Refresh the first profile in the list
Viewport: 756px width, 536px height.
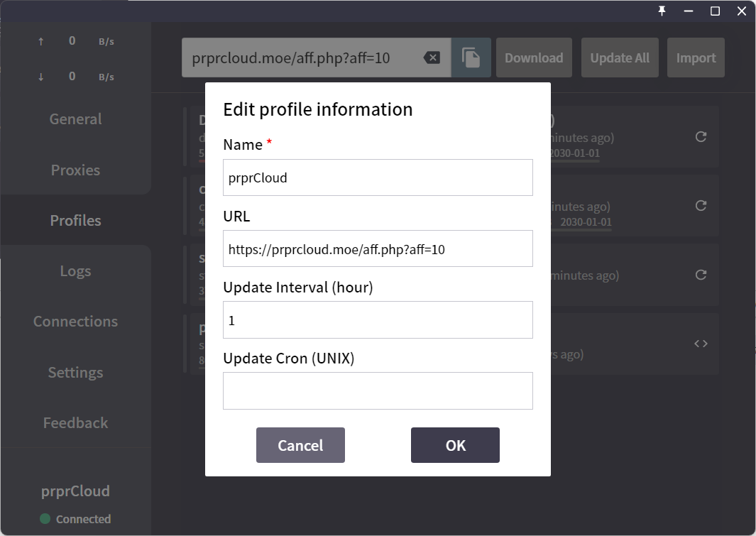tap(701, 137)
